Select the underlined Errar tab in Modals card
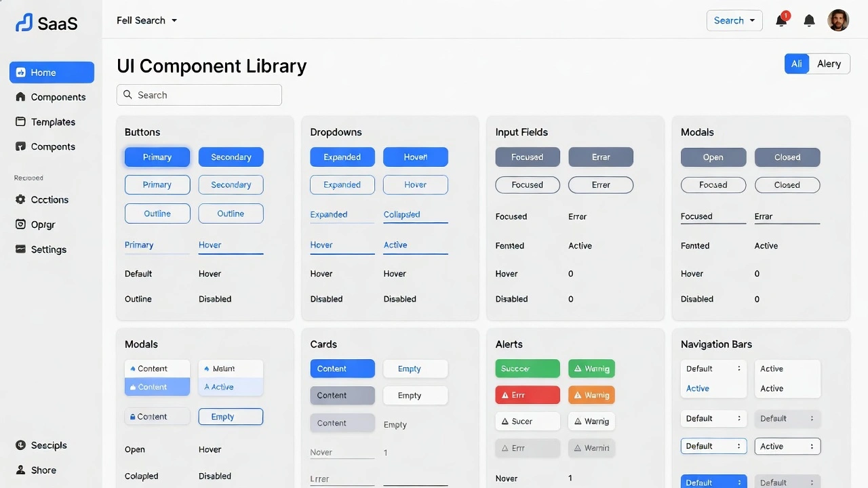The width and height of the screenshot is (868, 488). (787, 217)
